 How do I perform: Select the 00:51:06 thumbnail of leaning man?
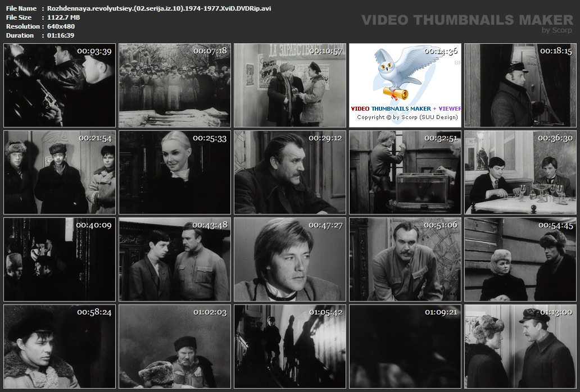(405, 259)
